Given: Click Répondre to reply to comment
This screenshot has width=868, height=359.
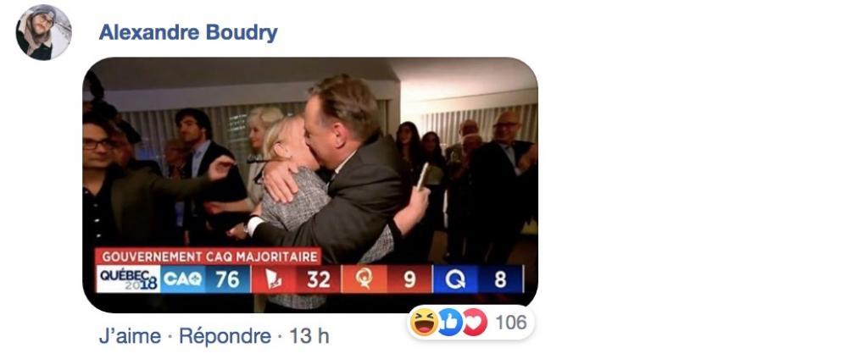Looking at the screenshot, I should [x=225, y=336].
